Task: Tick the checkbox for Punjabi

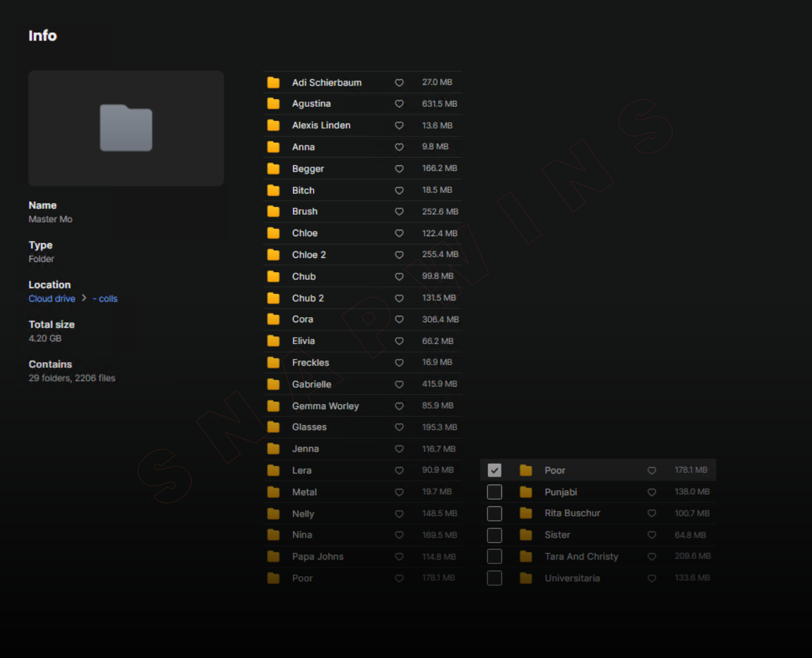Action: pos(494,492)
